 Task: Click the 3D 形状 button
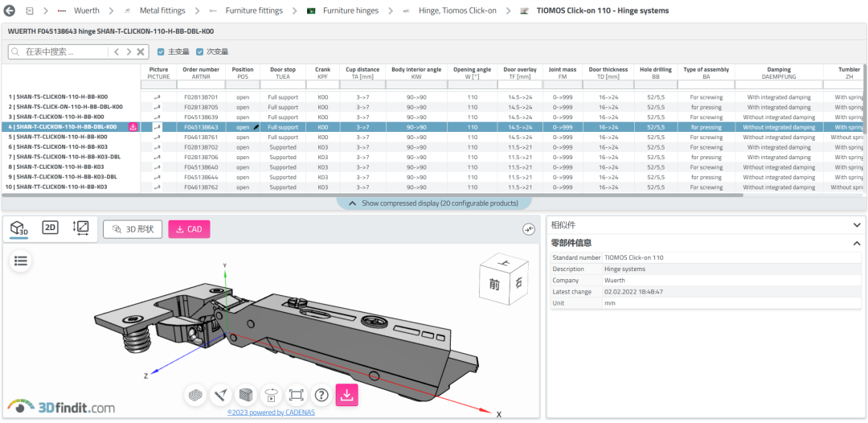click(x=133, y=229)
